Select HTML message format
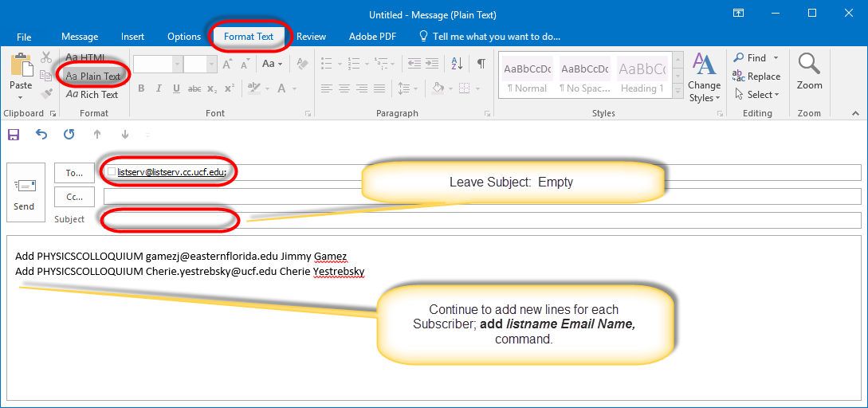The image size is (868, 408). click(85, 57)
